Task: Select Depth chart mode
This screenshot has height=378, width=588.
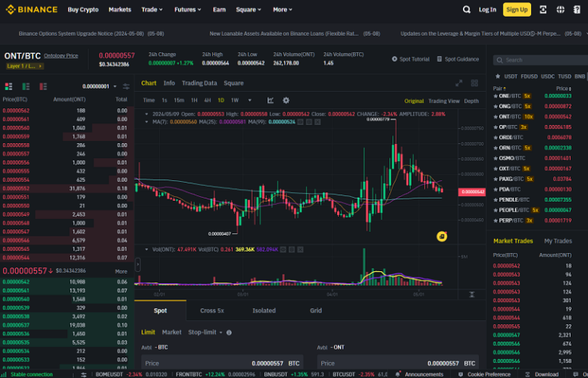Action: (472, 101)
